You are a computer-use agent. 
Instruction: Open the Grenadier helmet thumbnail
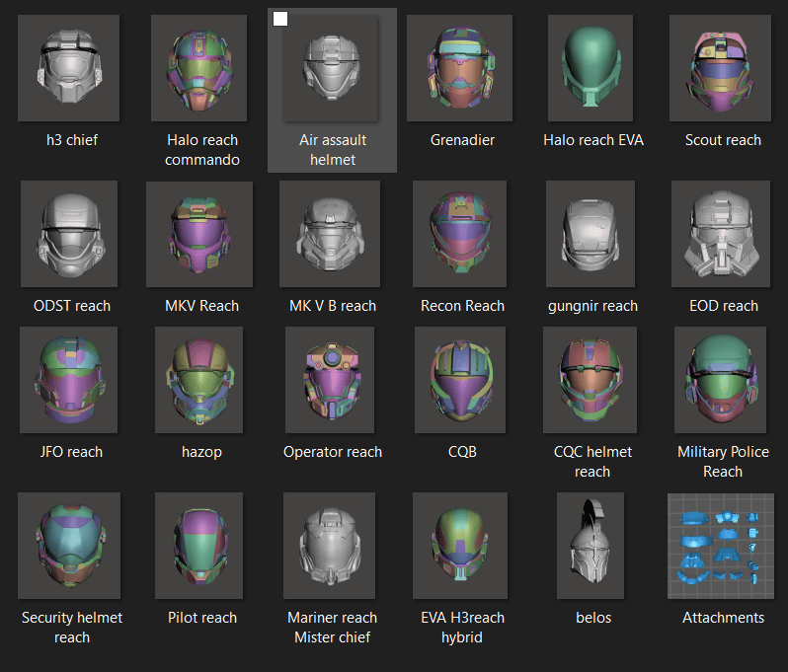(x=459, y=68)
